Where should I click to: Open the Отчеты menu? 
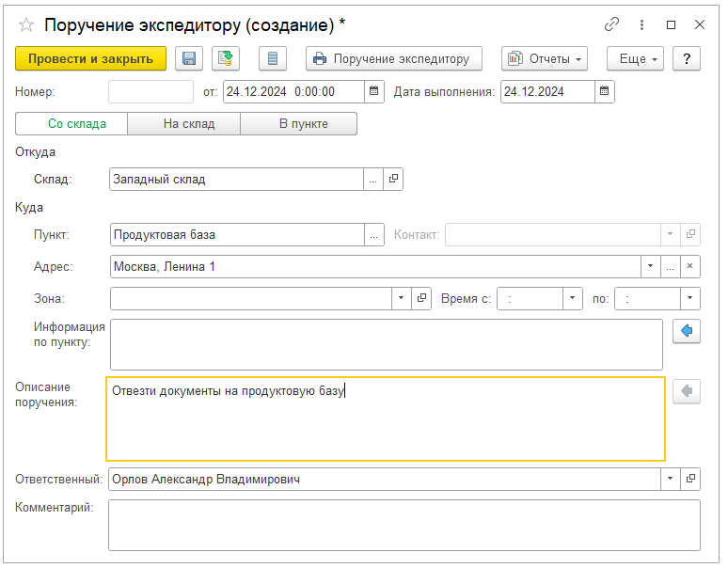[545, 58]
